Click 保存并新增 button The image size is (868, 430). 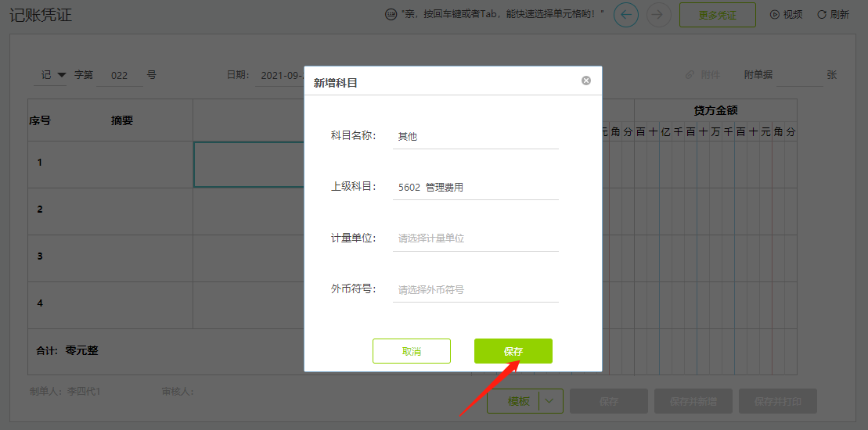[x=693, y=401]
